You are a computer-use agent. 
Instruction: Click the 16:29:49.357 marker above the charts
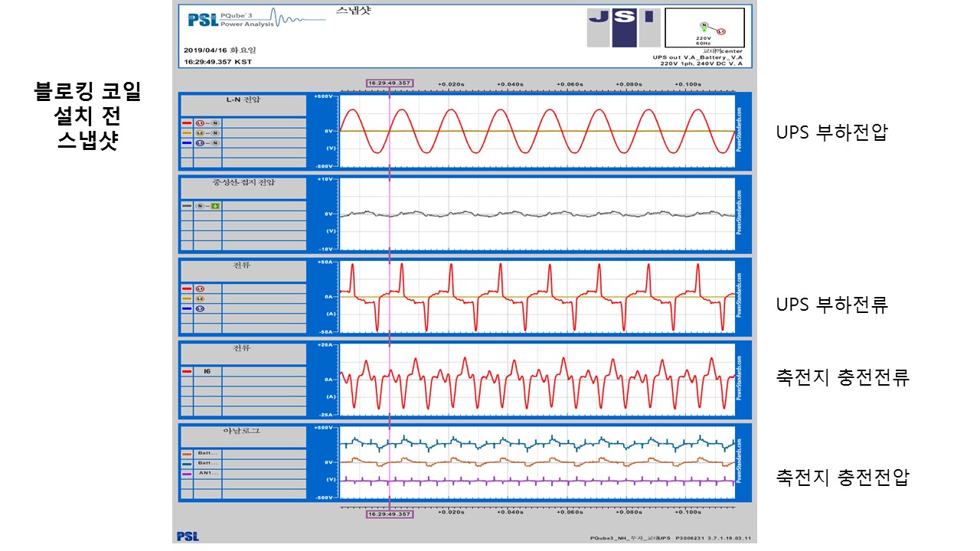[x=390, y=83]
